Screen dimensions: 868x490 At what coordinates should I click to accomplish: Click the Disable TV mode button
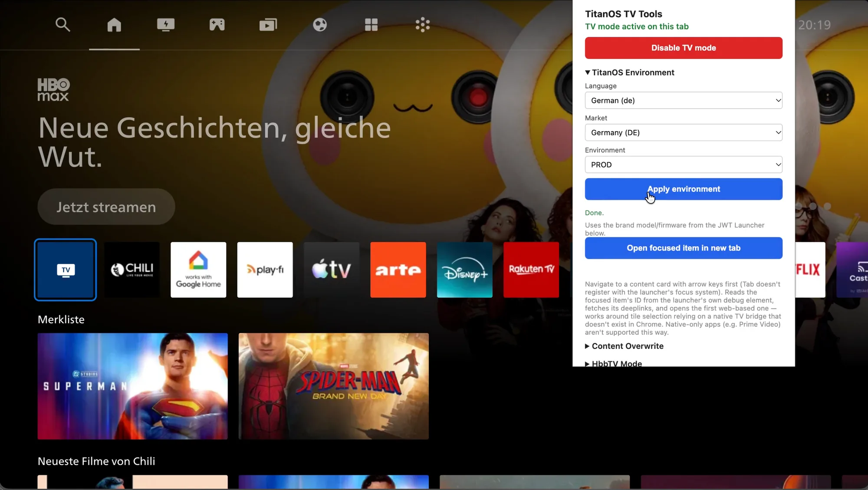tap(684, 48)
